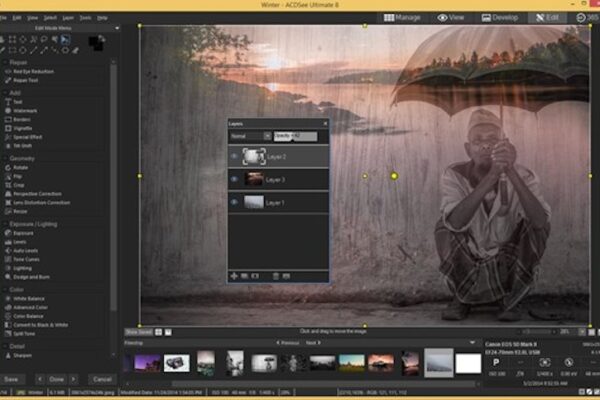Hide Layer 2 with the eye icon
This screenshot has width=600, height=400.
[x=235, y=156]
